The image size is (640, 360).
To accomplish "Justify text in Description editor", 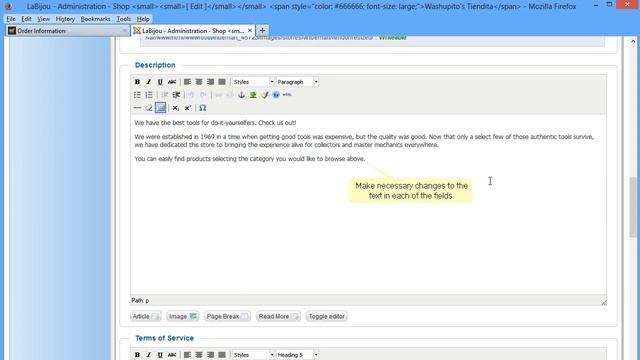I will tap(222, 82).
